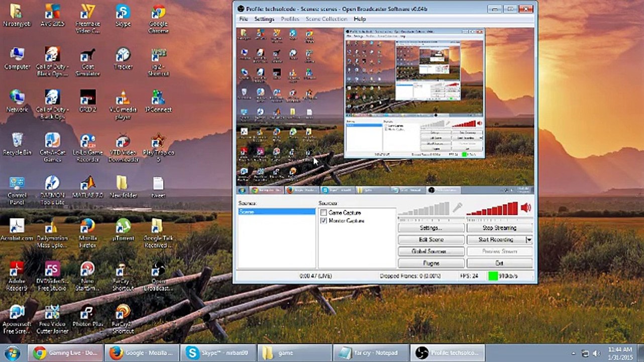Viewport: 644px width, 362px height.
Task: Click the OBS stream preview area
Action: (x=385, y=111)
